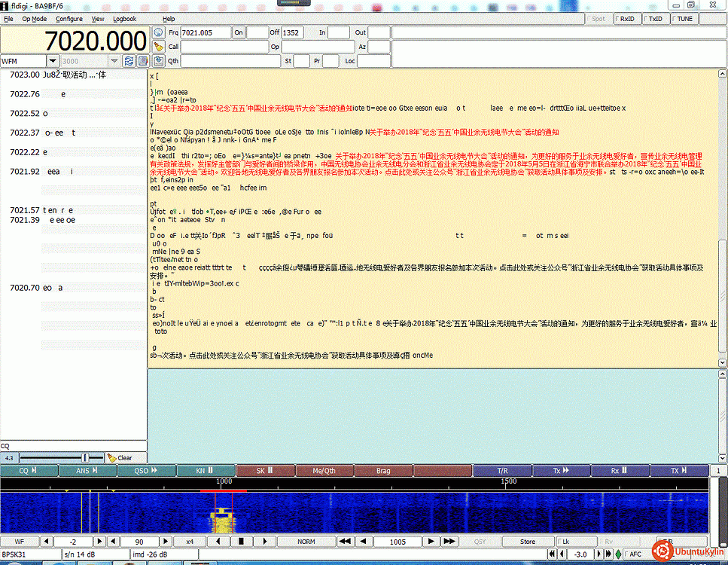This screenshot has height=565, width=728.
Task: Click the save-contact icon beside Qth
Action: (158, 61)
